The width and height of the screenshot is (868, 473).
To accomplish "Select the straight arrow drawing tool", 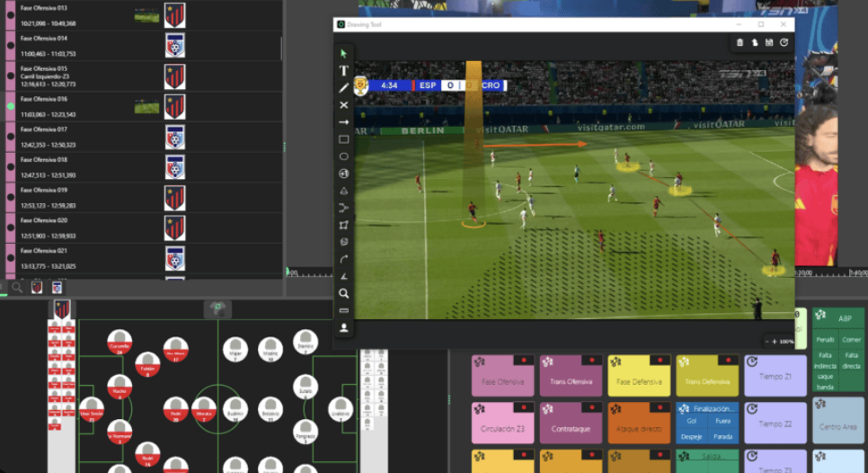I will [344, 122].
